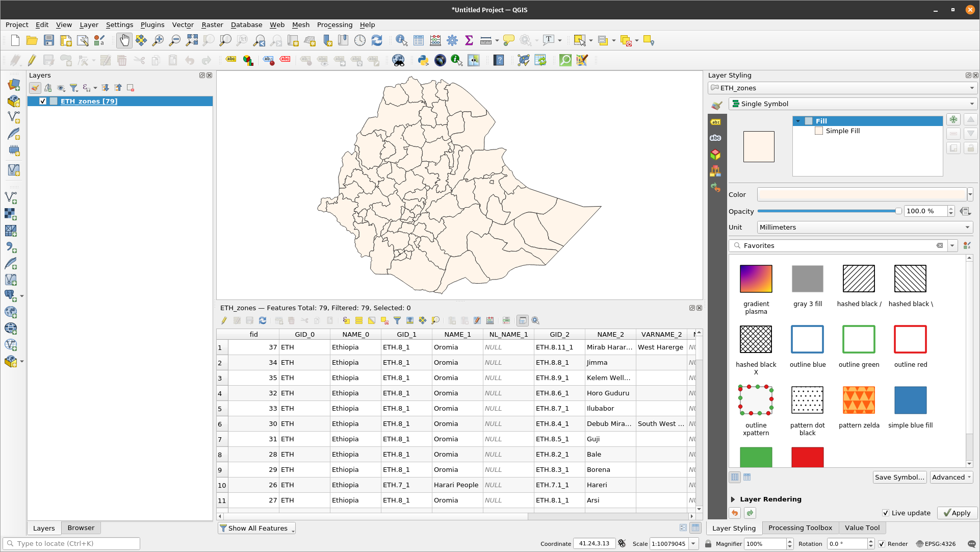
Task: Click the Temporal Controller clock icon
Action: 360,41
